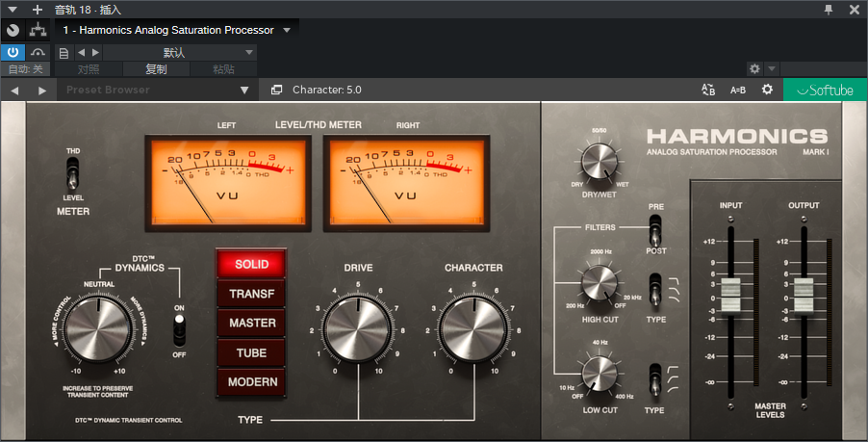Click the INPUT master level fader
Screen dimensions: 868x442
click(x=730, y=294)
